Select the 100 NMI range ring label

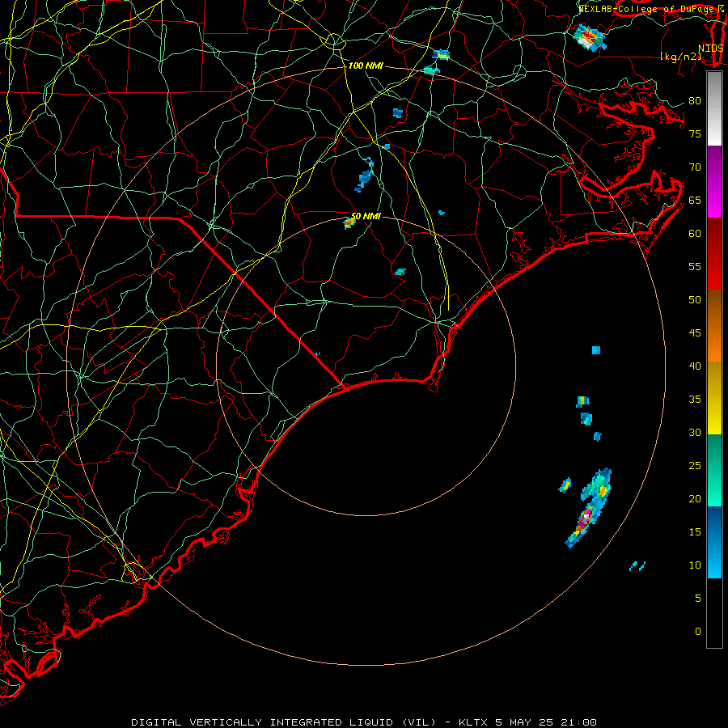tap(366, 66)
